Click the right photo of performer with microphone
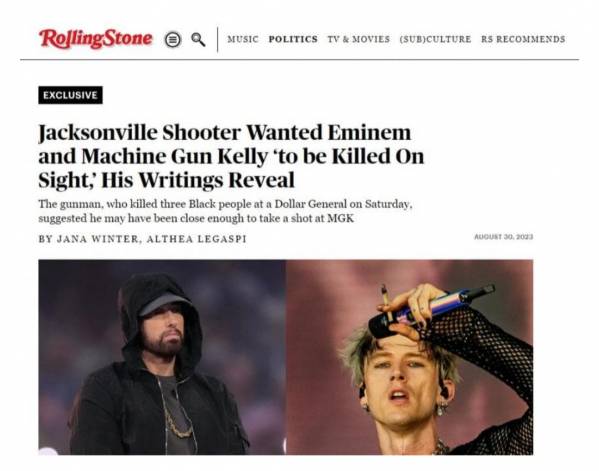Viewport: 599px width, 471px height. [x=410, y=357]
